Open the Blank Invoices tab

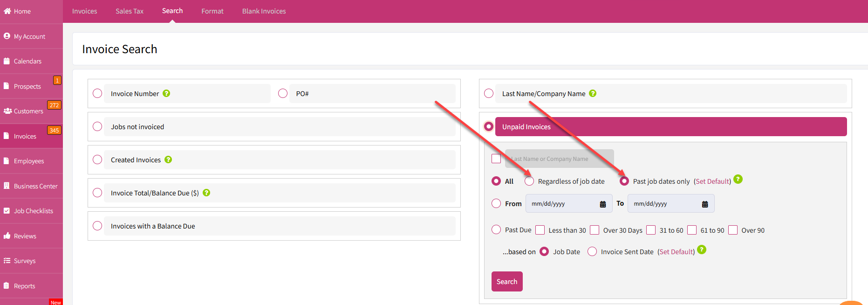click(x=264, y=11)
